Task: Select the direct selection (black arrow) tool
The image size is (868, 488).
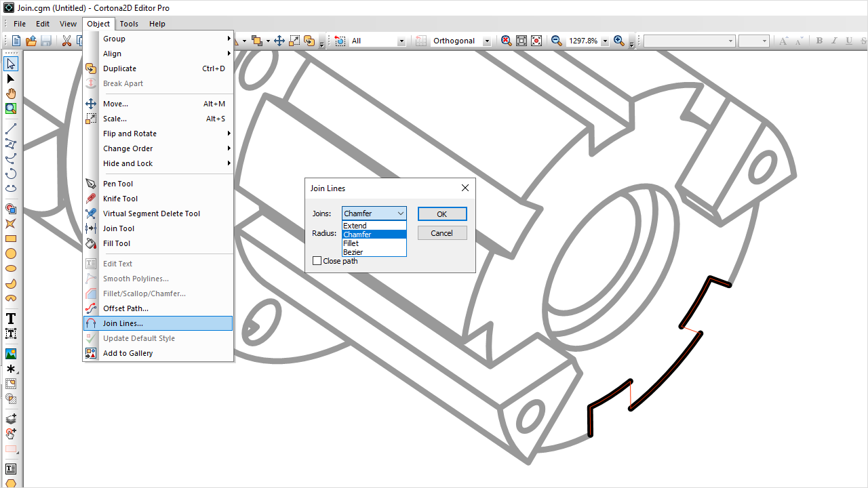Action: click(11, 78)
